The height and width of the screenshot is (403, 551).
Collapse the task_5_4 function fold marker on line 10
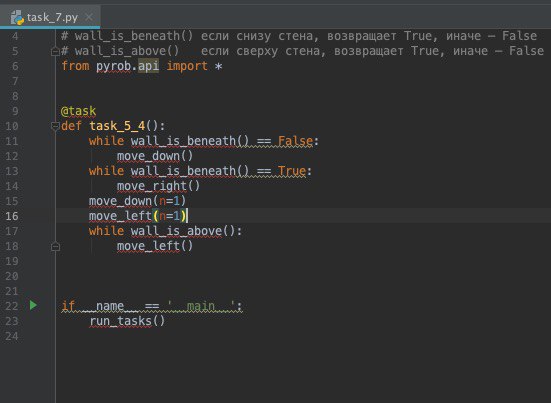click(55, 126)
